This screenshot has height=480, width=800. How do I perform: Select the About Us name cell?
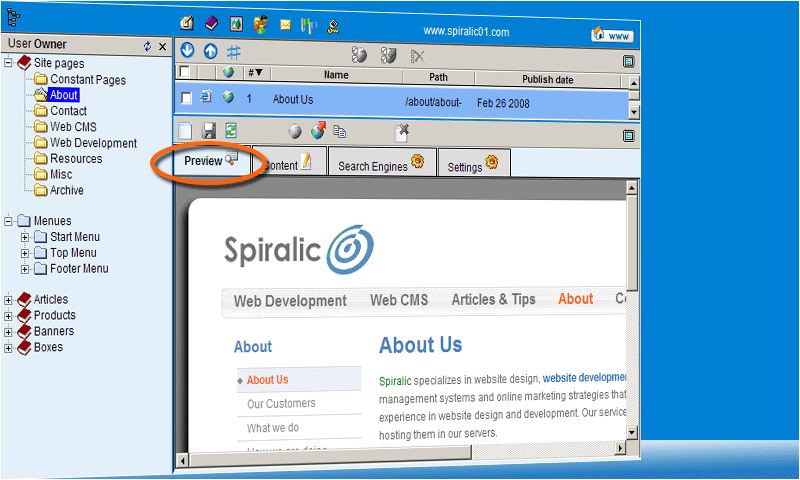click(293, 99)
